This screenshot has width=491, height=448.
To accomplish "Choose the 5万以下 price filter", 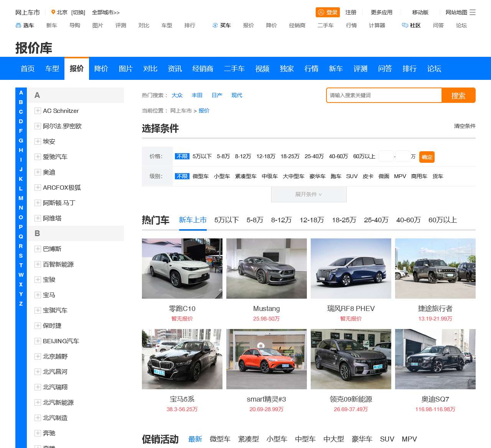I will 202,156.
